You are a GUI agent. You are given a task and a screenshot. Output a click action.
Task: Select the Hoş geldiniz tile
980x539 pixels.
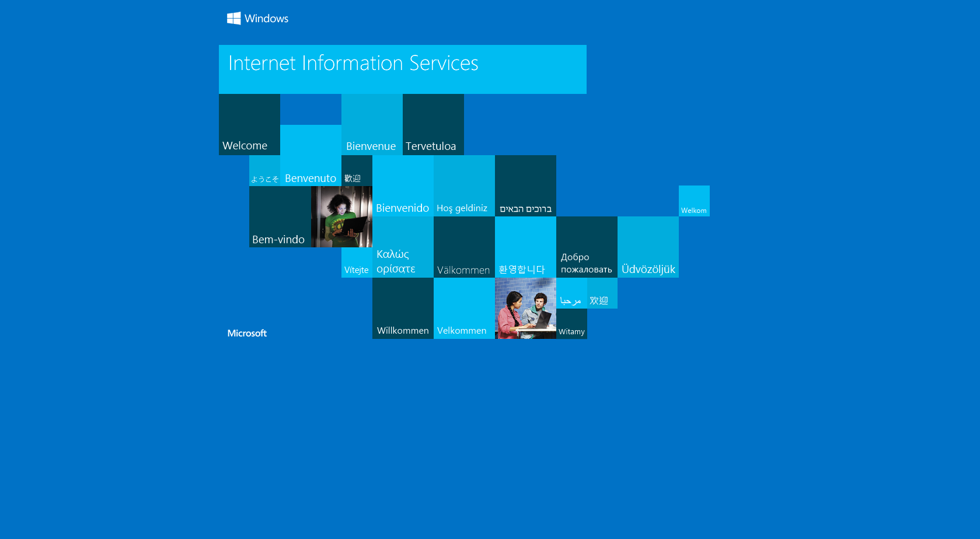tap(464, 185)
